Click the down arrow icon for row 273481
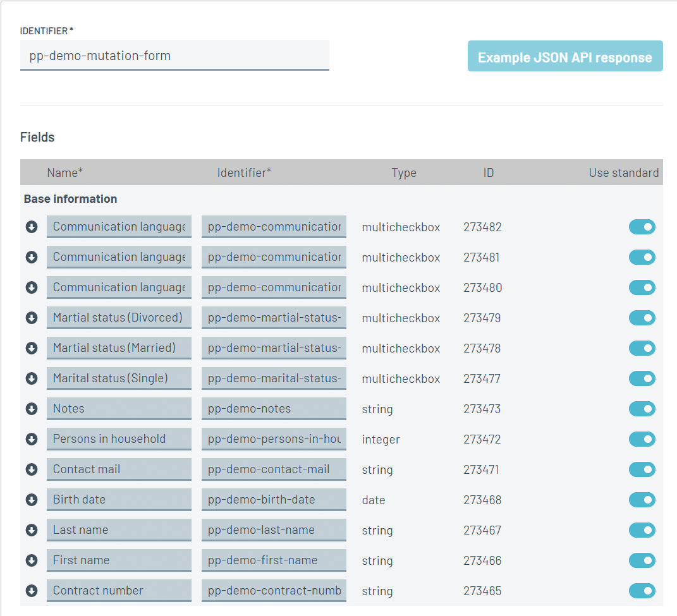677x616 pixels. click(32, 257)
